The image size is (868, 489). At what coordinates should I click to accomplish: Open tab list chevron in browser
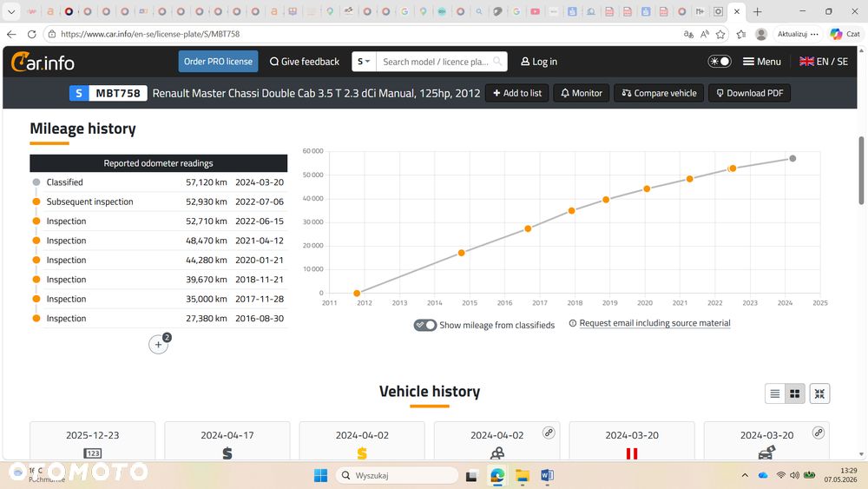[11, 11]
